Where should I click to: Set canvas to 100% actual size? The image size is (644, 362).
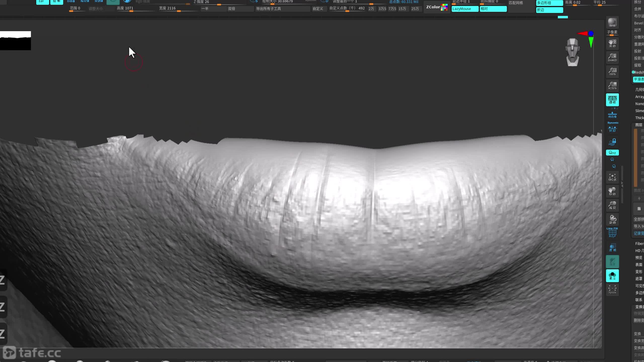tap(612, 71)
